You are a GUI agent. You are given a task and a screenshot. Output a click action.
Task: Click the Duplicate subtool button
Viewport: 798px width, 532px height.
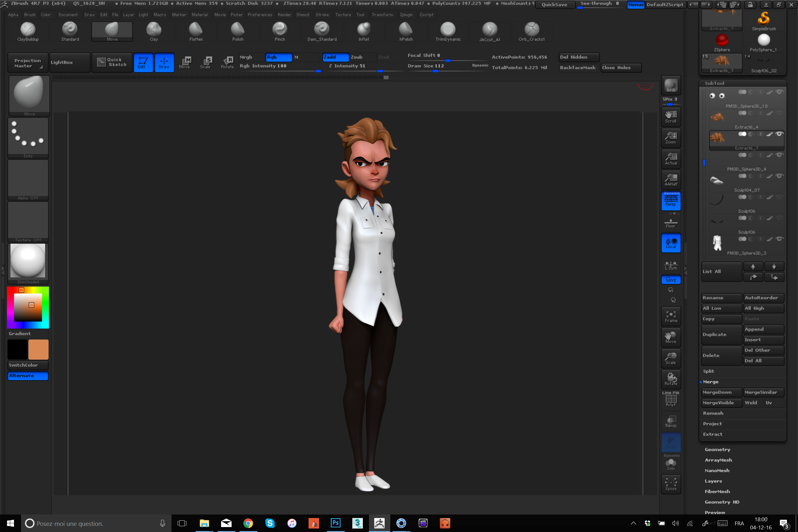tap(721, 335)
